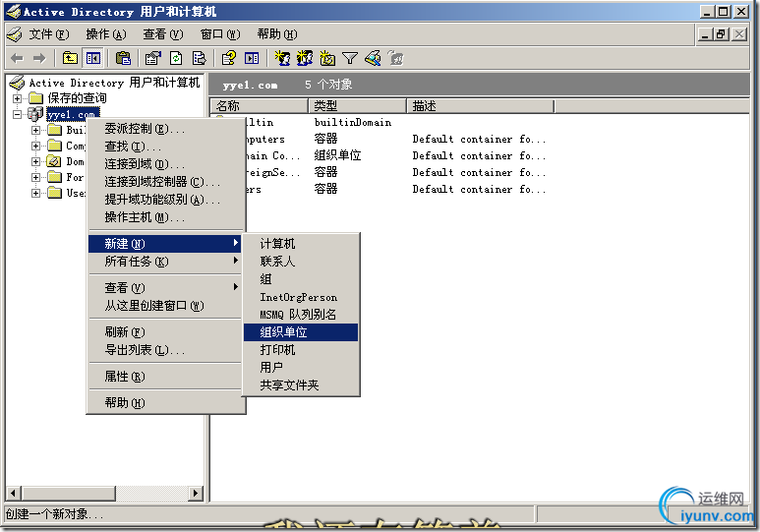Select 计算机 in the 新建 submenu

click(x=301, y=244)
